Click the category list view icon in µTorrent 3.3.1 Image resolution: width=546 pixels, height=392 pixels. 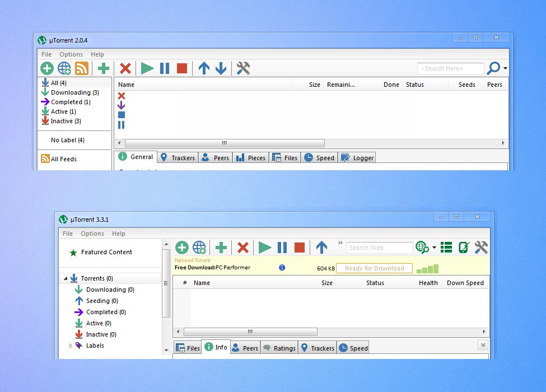coord(446,248)
